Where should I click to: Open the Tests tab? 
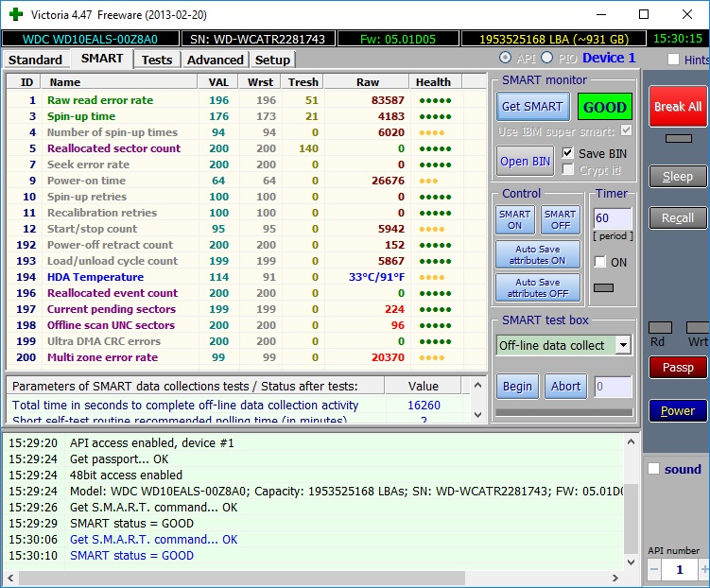pyautogui.click(x=157, y=60)
